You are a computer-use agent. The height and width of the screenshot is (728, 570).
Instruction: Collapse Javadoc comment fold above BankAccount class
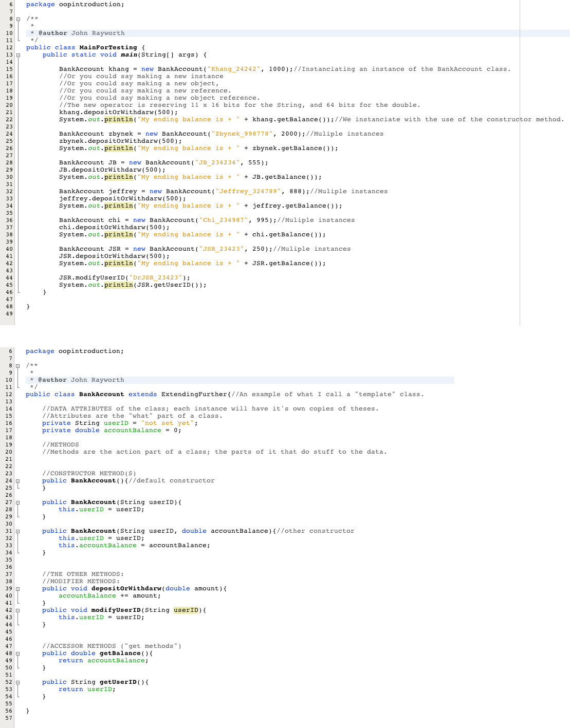click(x=17, y=366)
